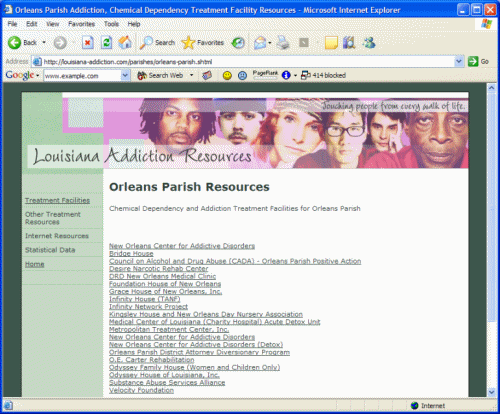Expand the Back button history dropdown

[44, 43]
